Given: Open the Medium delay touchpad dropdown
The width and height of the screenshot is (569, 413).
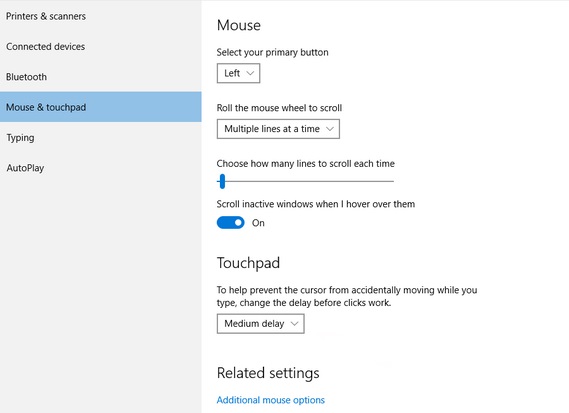Looking at the screenshot, I should pos(261,324).
